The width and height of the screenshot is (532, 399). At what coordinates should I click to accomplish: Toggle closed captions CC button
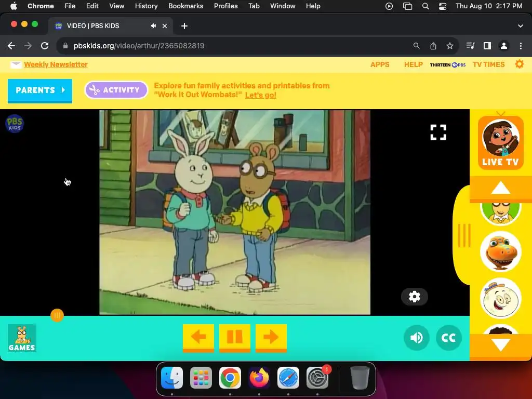(x=448, y=338)
